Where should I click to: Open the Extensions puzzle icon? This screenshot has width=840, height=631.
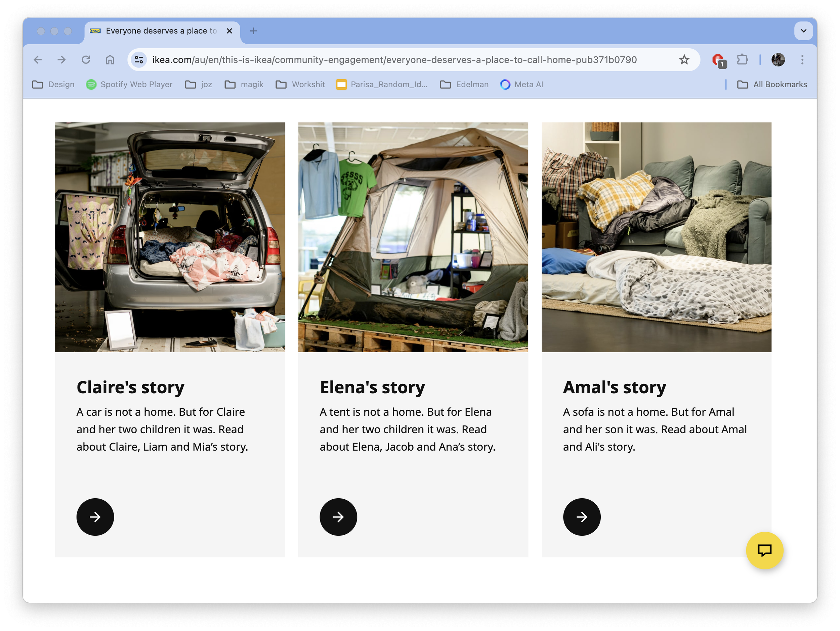click(743, 59)
